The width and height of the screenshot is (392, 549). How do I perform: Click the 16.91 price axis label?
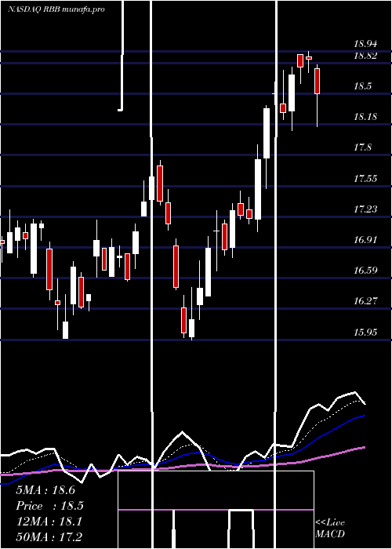pyautogui.click(x=366, y=240)
